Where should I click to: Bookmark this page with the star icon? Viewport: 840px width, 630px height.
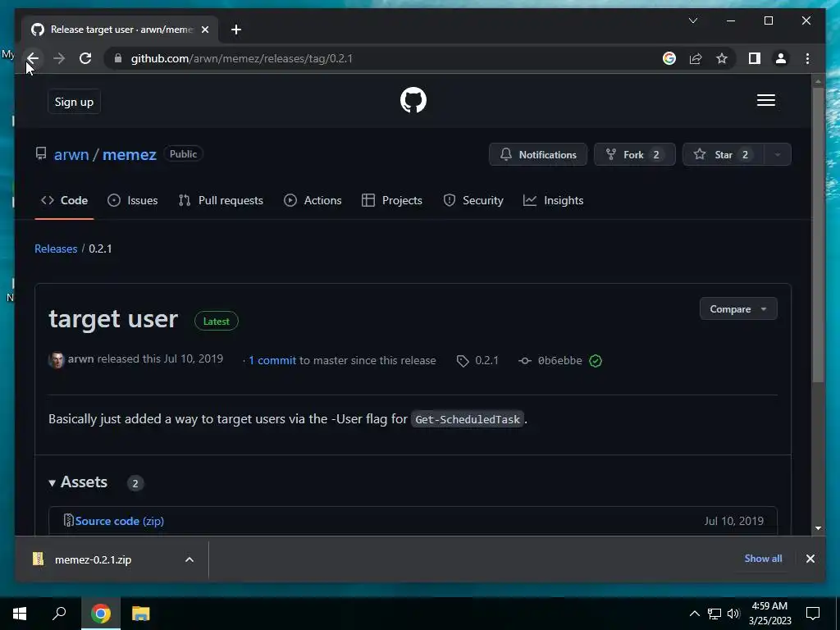[x=722, y=58]
